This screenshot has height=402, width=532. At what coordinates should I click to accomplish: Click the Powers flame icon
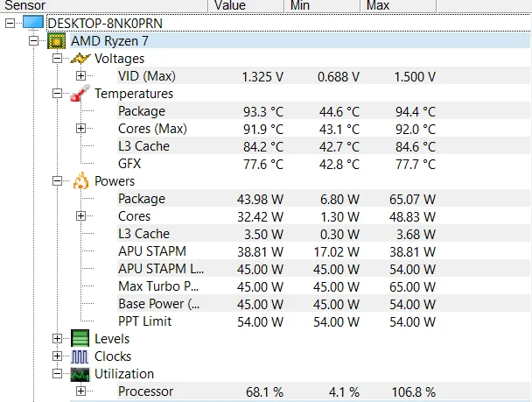pos(80,181)
